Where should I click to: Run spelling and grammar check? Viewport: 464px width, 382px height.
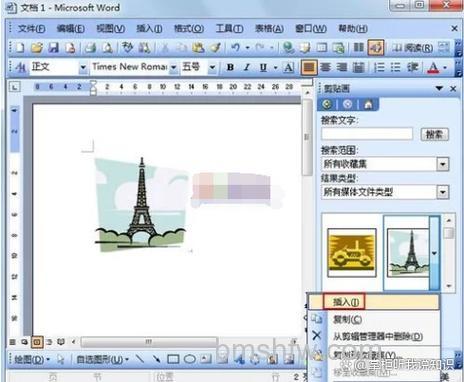[x=127, y=48]
